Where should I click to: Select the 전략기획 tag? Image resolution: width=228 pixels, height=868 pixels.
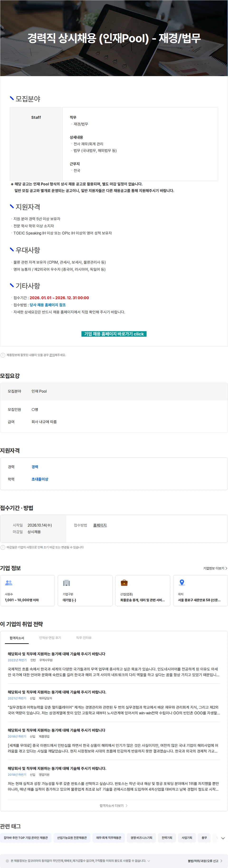(167, 838)
